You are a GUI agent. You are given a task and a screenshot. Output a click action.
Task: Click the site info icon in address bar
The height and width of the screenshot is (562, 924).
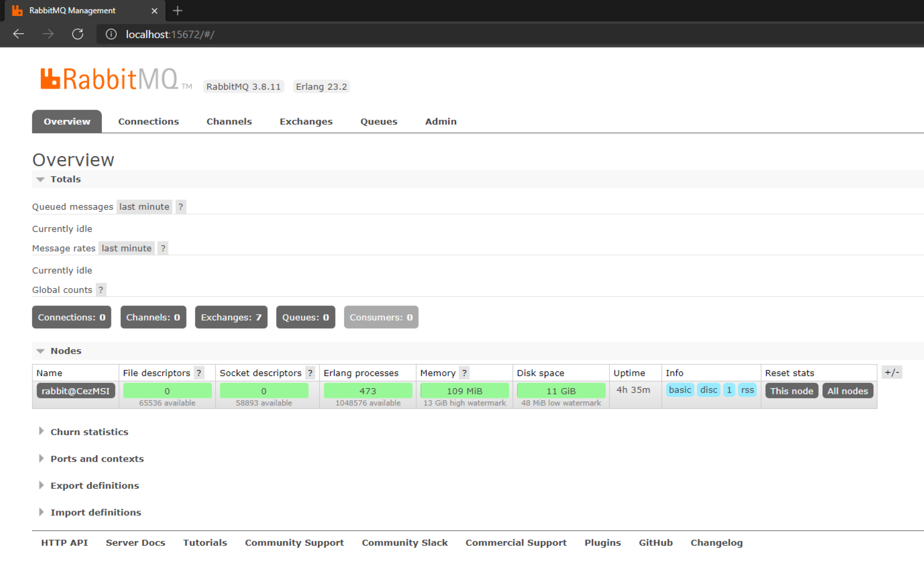[111, 34]
